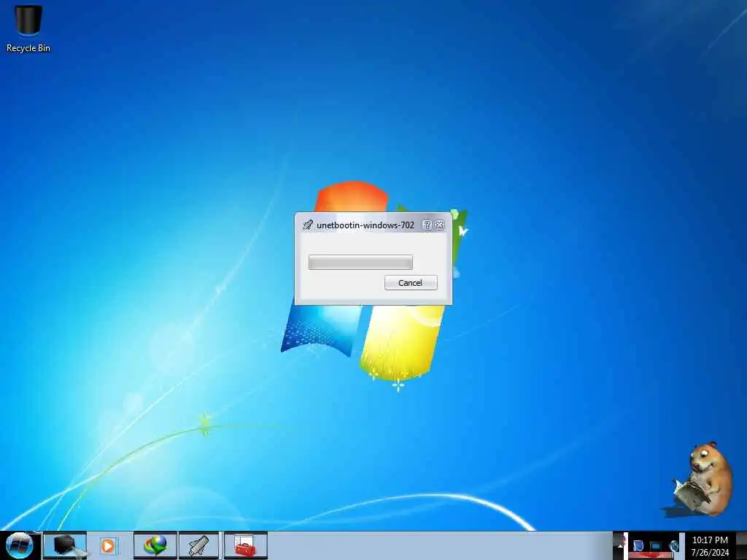Viewport: 747px width, 560px height.
Task: Open the Recycle Bin desktop icon
Action: coord(28,28)
